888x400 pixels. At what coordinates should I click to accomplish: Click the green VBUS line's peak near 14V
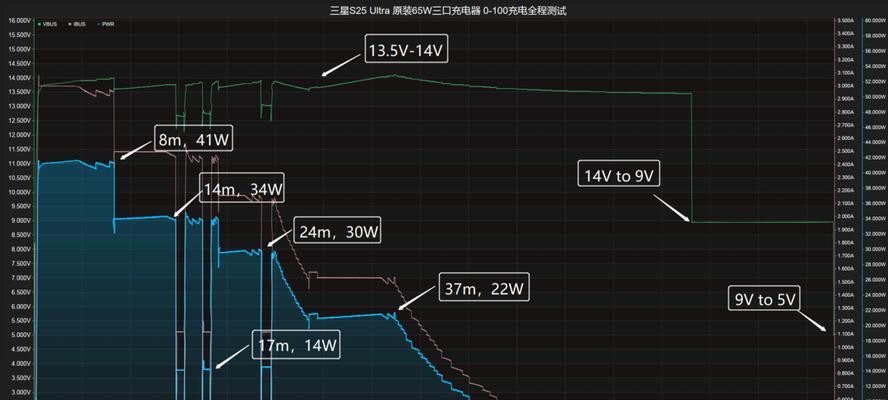click(395, 75)
